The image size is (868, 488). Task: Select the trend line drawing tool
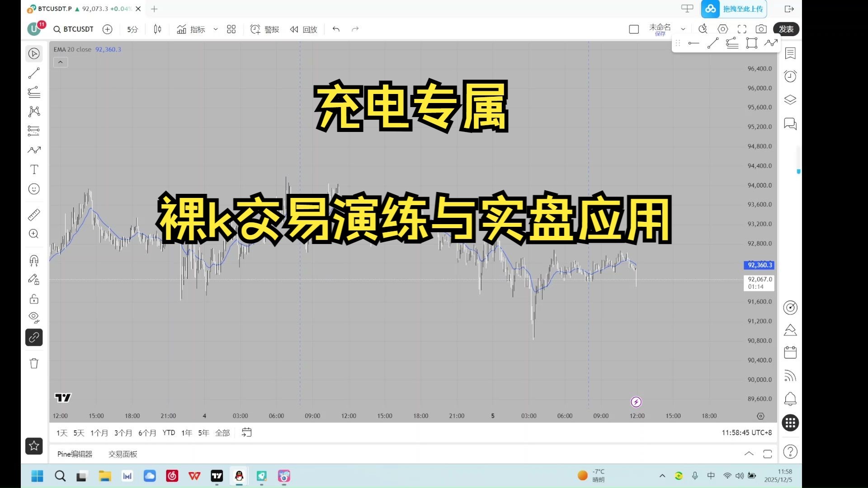click(x=34, y=73)
